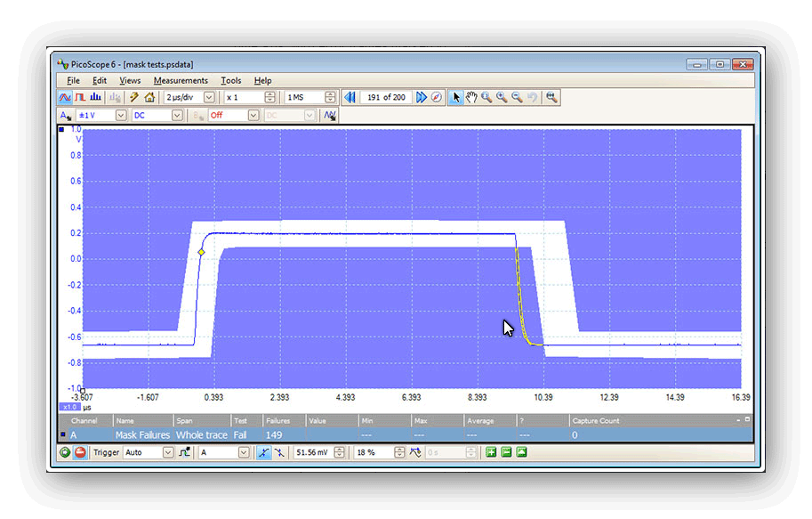The width and height of the screenshot is (812, 519).
Task: Toggle rising edge trigger
Action: coord(264,452)
